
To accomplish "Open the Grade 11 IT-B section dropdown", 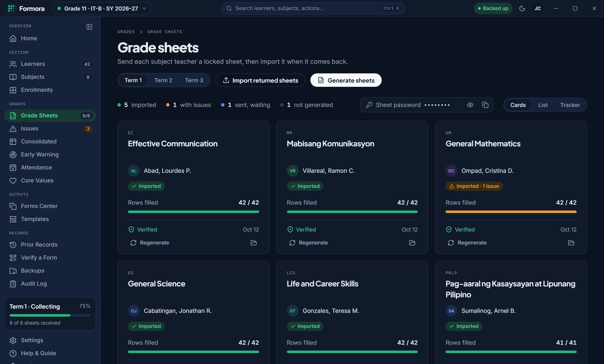I will pos(102,8).
